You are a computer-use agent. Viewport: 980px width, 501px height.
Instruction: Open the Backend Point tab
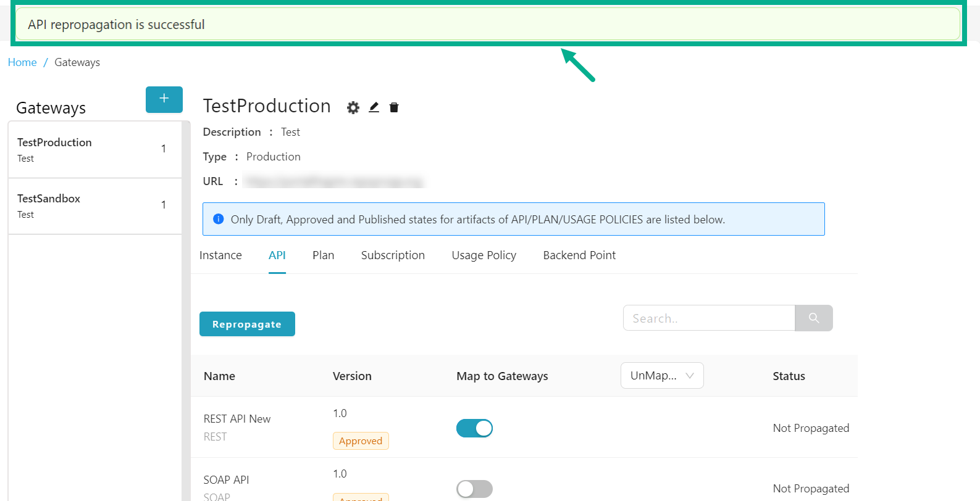(x=579, y=255)
